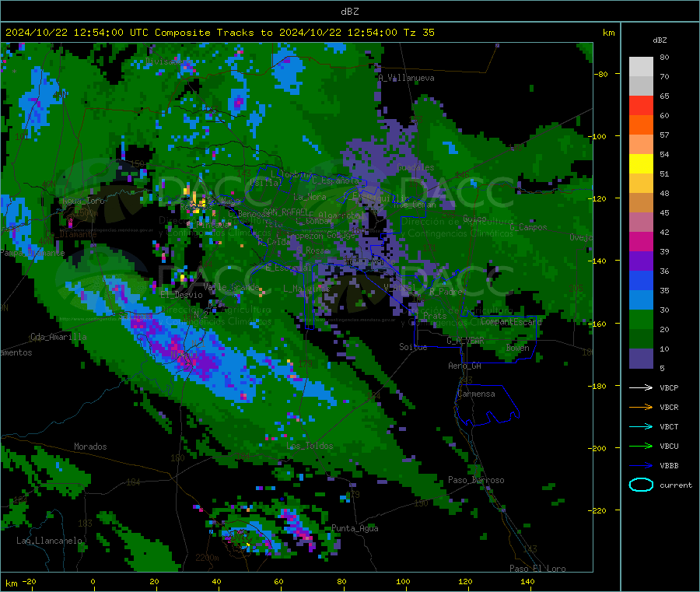Click the cyan 'current' oval symbol
Screen dimensions: 700x592
pos(641,485)
